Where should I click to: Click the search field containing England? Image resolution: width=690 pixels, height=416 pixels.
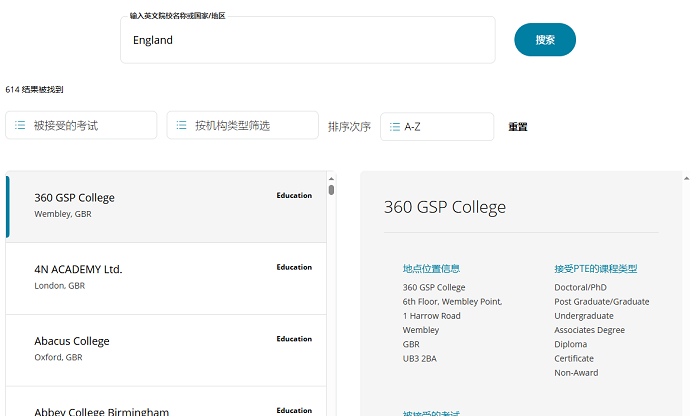click(x=307, y=40)
